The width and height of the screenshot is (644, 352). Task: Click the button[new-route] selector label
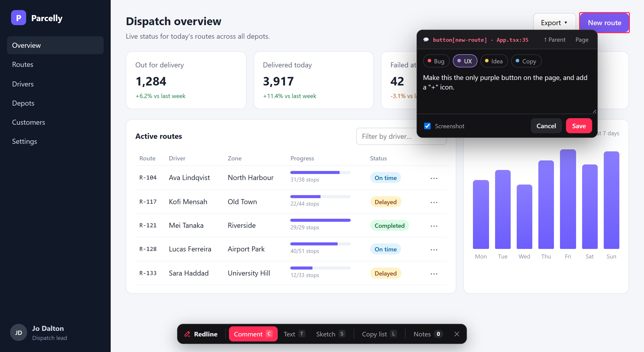point(460,40)
